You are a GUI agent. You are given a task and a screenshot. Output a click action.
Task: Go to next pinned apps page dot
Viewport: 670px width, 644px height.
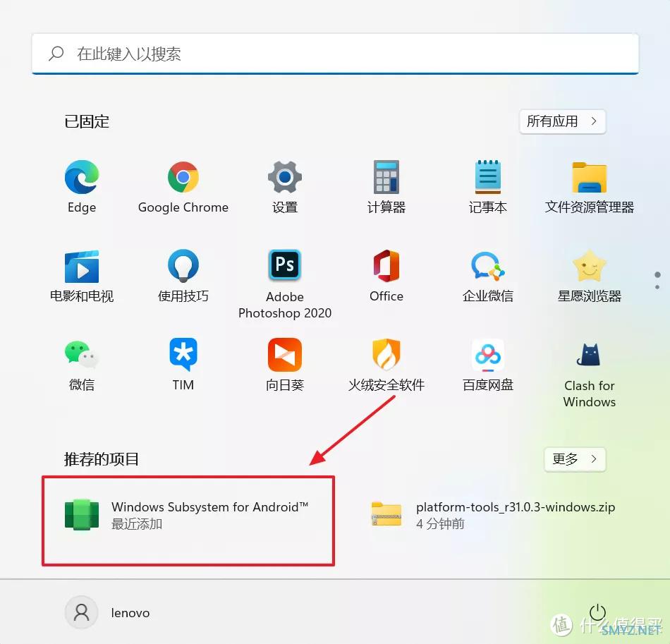[657, 287]
